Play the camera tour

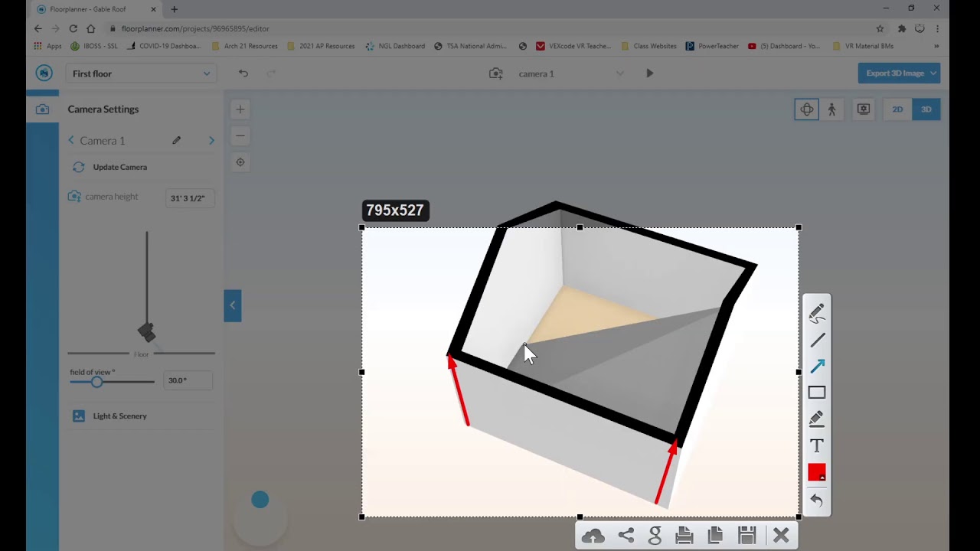pos(649,73)
